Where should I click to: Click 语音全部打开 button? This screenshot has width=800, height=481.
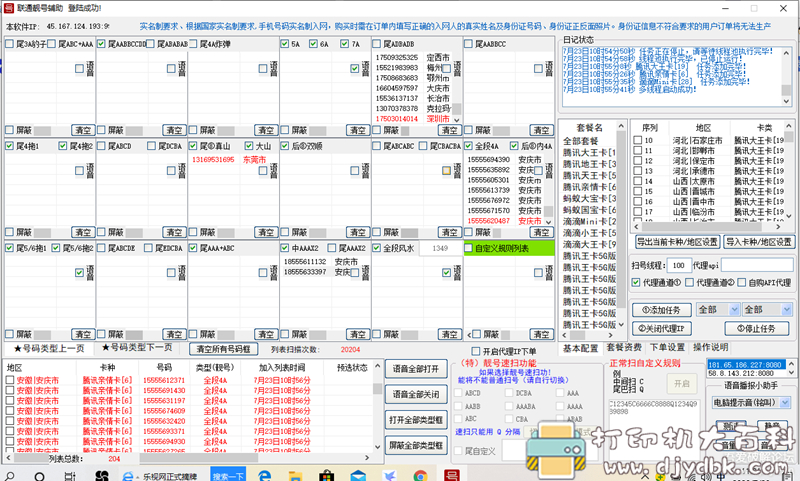[416, 369]
